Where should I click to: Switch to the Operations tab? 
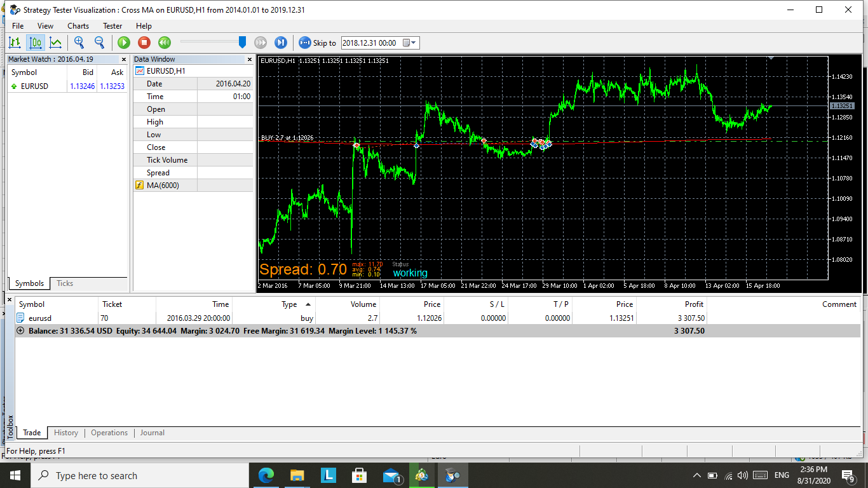pyautogui.click(x=109, y=433)
